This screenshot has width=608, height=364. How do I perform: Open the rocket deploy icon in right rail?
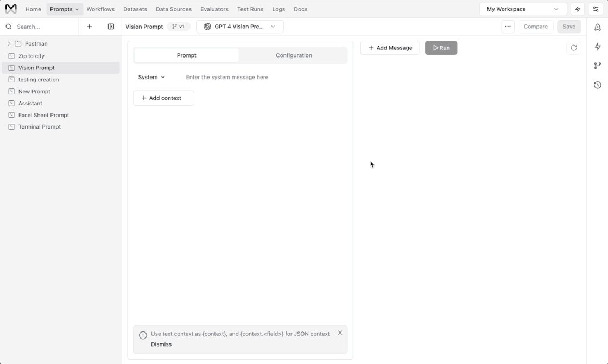coord(598,27)
